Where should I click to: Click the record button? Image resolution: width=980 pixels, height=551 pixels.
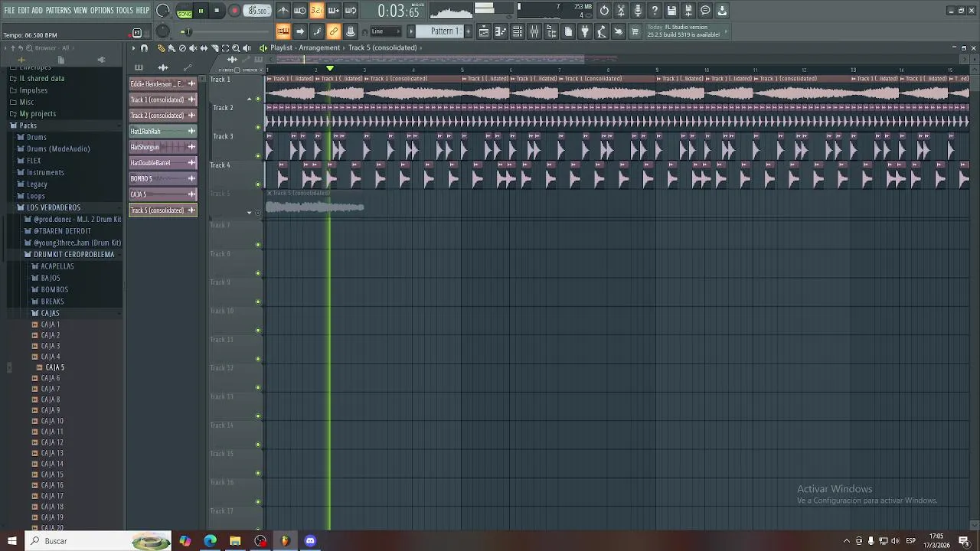coord(234,11)
